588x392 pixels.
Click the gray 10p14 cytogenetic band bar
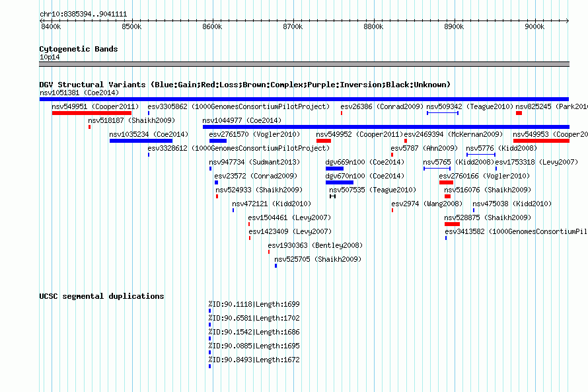(304, 64)
